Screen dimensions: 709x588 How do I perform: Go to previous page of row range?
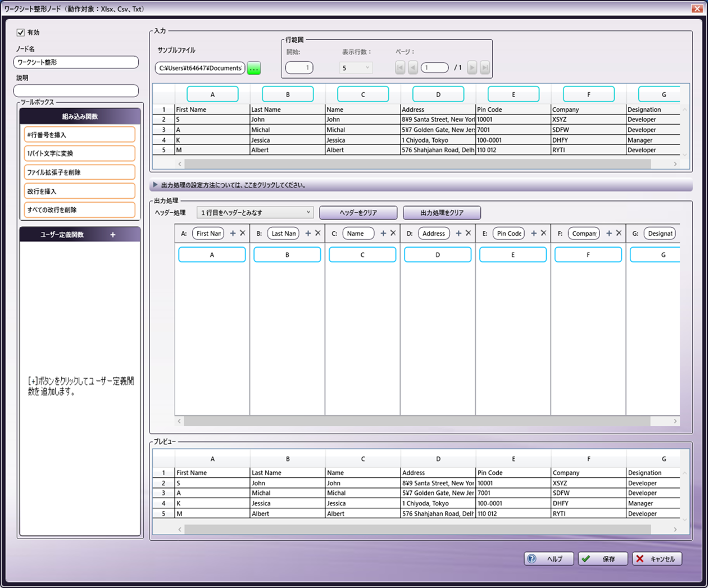(x=413, y=68)
